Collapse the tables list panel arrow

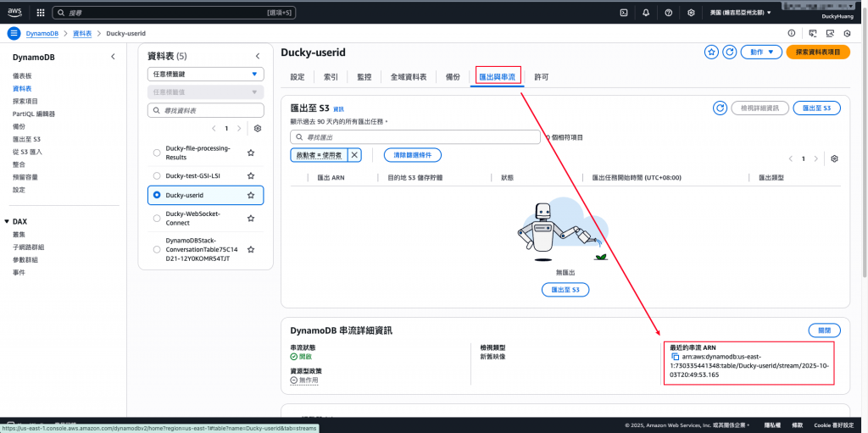[258, 56]
